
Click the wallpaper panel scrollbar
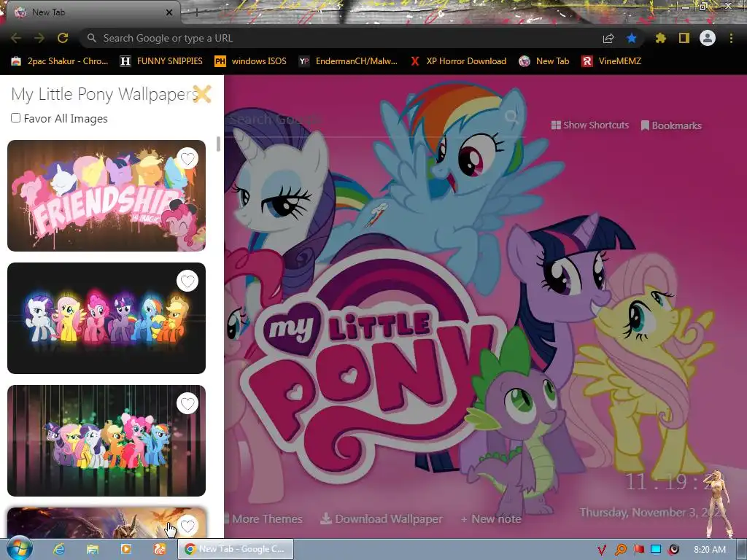click(218, 144)
